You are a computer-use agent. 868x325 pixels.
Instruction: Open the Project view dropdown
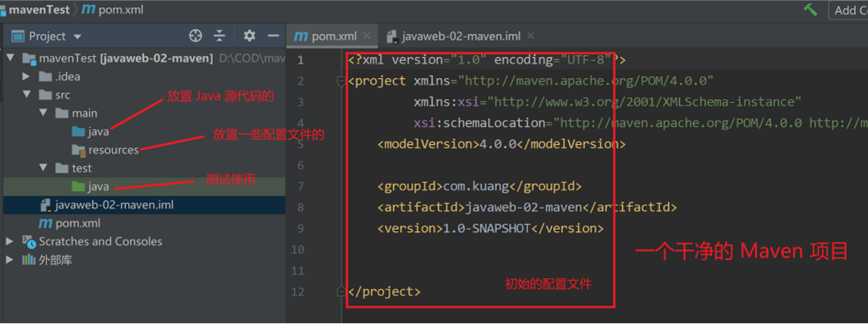click(x=77, y=37)
